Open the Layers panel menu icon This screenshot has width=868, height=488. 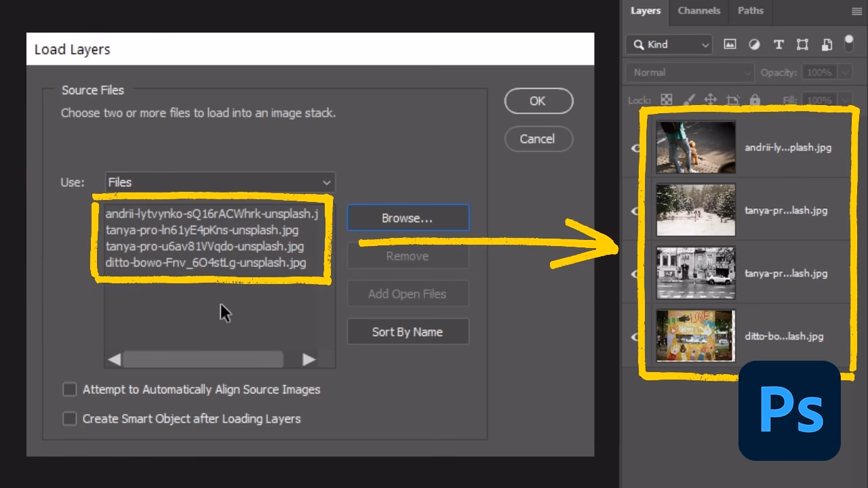tap(856, 11)
